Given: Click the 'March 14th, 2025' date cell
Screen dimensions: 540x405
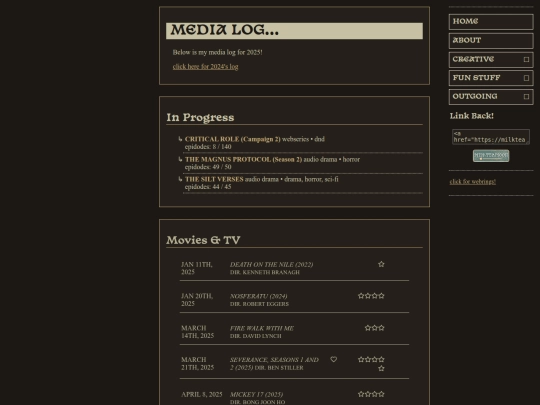Looking at the screenshot, I should click(x=197, y=332).
